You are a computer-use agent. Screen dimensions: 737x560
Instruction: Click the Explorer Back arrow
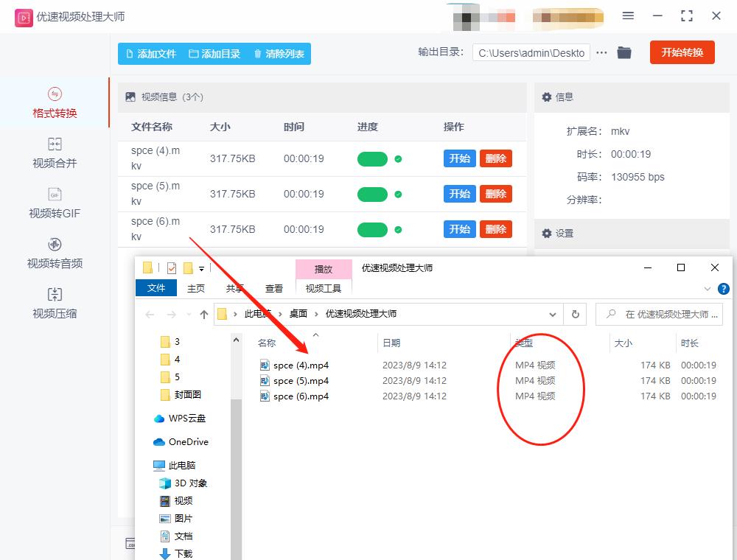coord(150,315)
